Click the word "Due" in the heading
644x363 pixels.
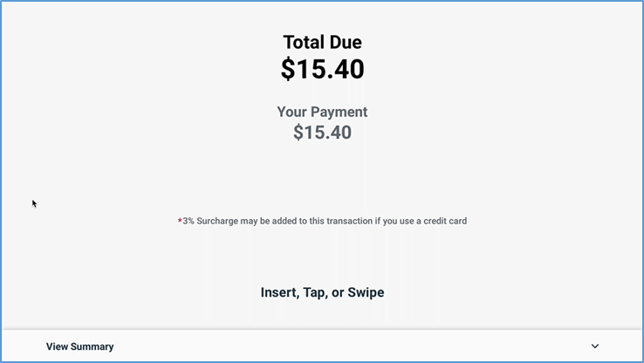(x=345, y=42)
